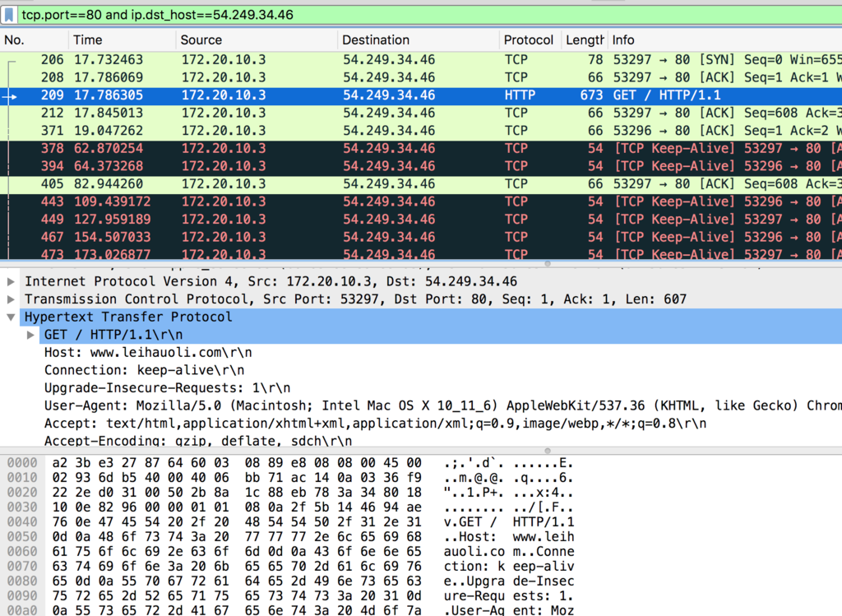Sort by the Protocol column header
Image resolution: width=842 pixels, height=616 pixels.
(x=530, y=40)
